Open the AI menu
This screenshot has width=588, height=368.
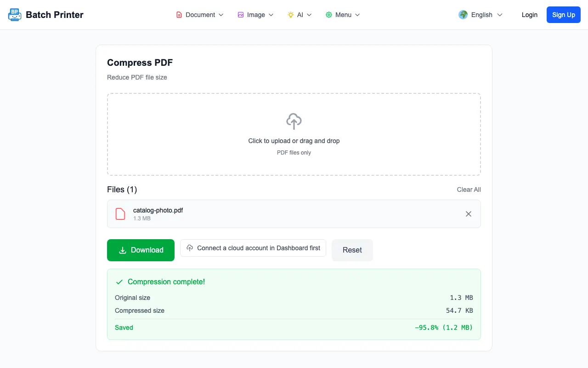point(300,15)
